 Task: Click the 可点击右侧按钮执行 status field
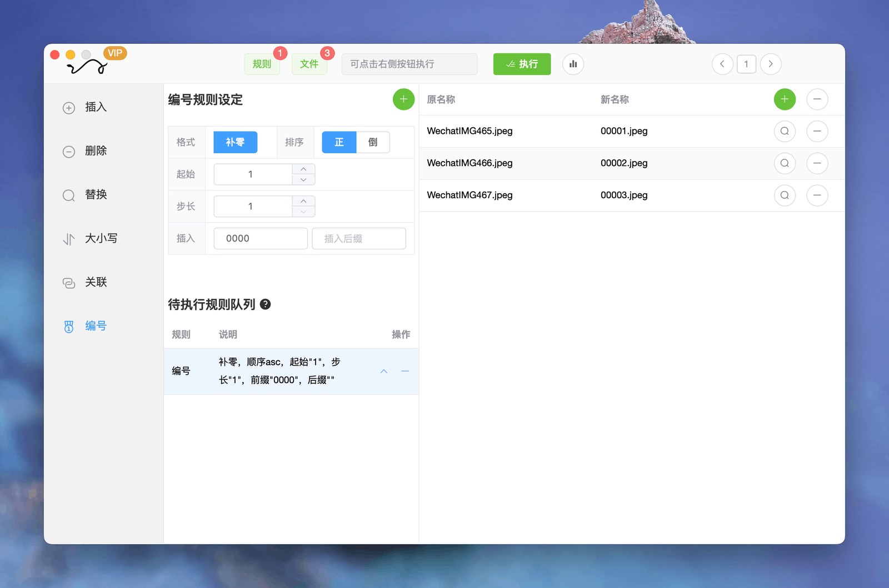409,64
